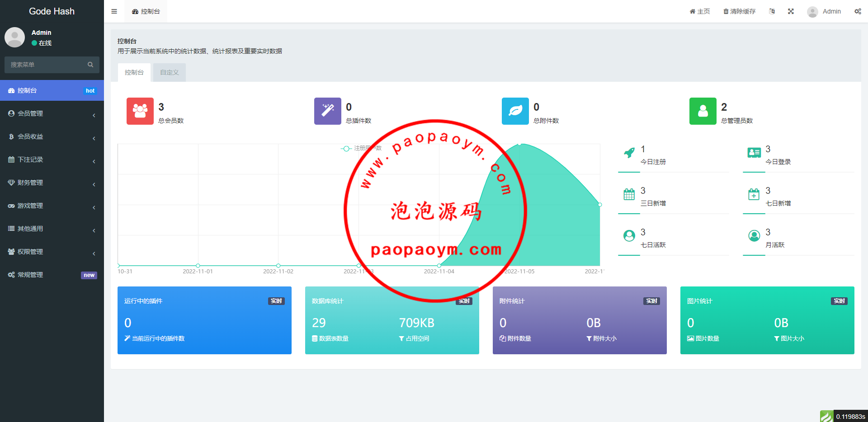Click the chart point at 2022-11-01
Viewport: 868px width, 422px height.
[x=198, y=266]
